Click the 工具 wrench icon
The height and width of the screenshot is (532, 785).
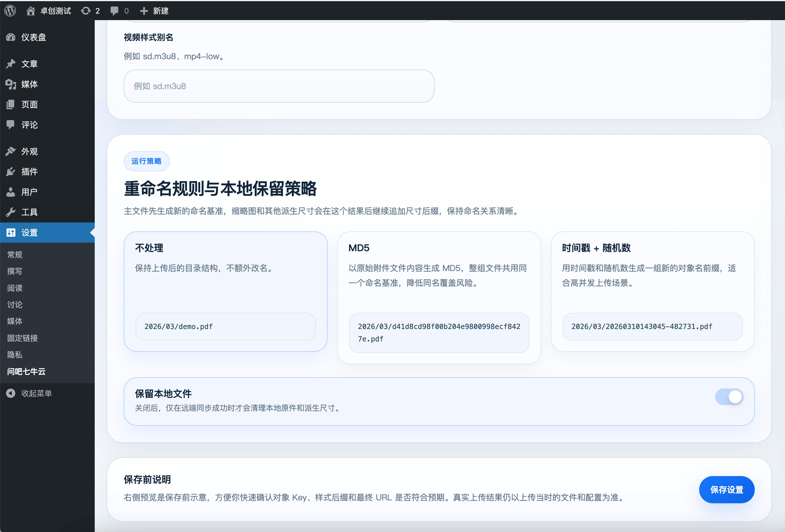click(x=10, y=212)
